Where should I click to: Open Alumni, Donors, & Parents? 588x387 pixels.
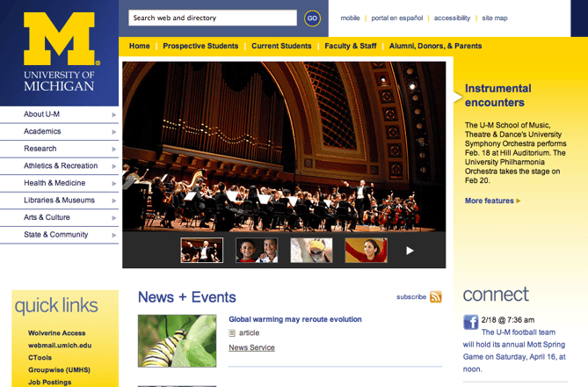(x=435, y=46)
